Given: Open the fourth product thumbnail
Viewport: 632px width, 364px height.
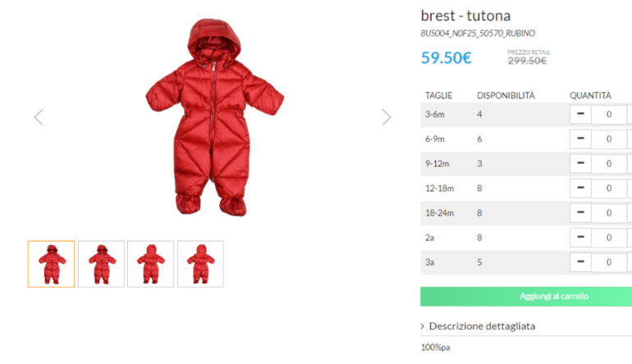Looking at the screenshot, I should coord(201,264).
